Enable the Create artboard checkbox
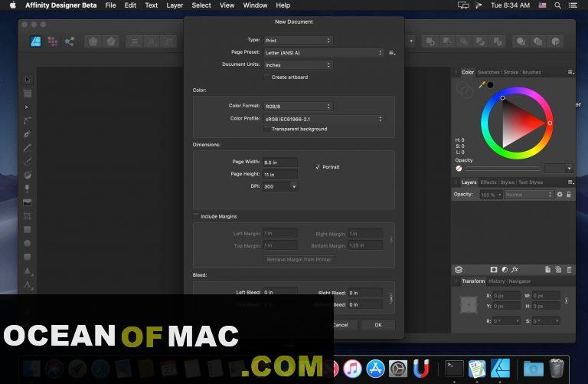This screenshot has width=588, height=384. 267,77
